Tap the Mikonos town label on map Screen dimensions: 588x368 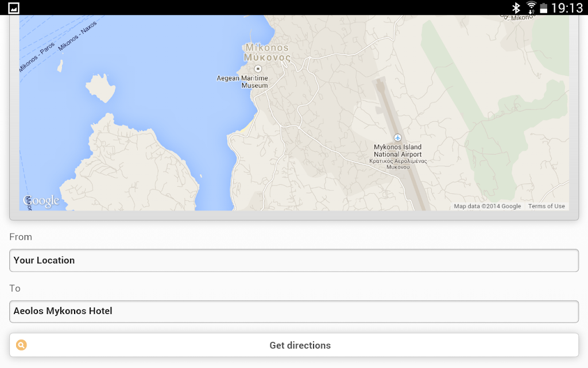click(x=267, y=52)
